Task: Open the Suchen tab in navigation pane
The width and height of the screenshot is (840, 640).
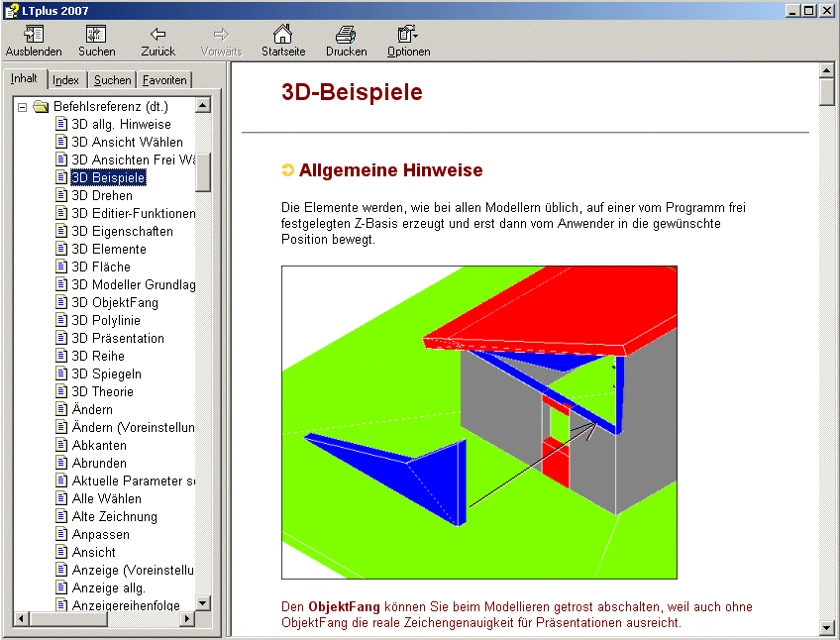Action: click(113, 80)
